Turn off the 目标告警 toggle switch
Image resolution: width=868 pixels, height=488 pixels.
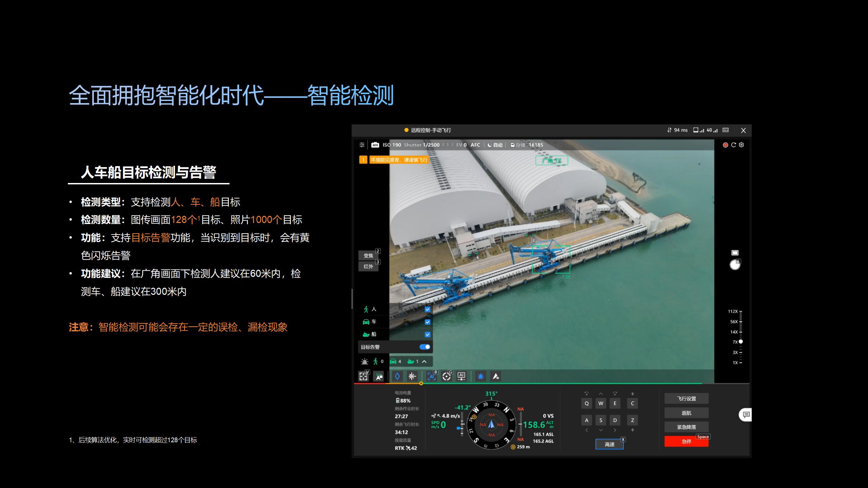tap(425, 347)
